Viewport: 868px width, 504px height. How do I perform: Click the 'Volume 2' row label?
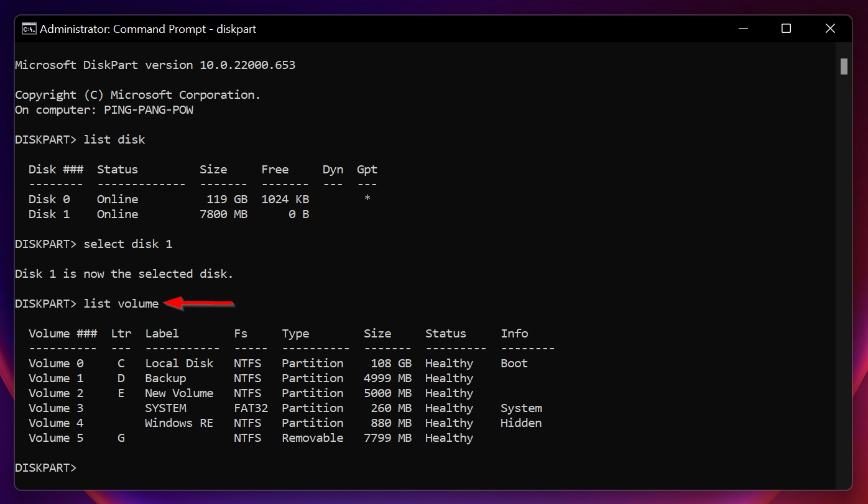[56, 393]
